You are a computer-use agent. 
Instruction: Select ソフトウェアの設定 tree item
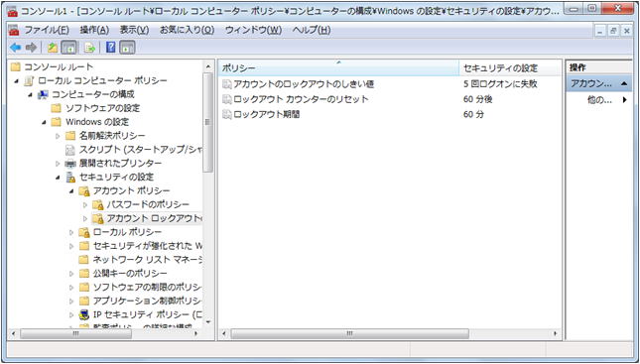click(x=102, y=108)
